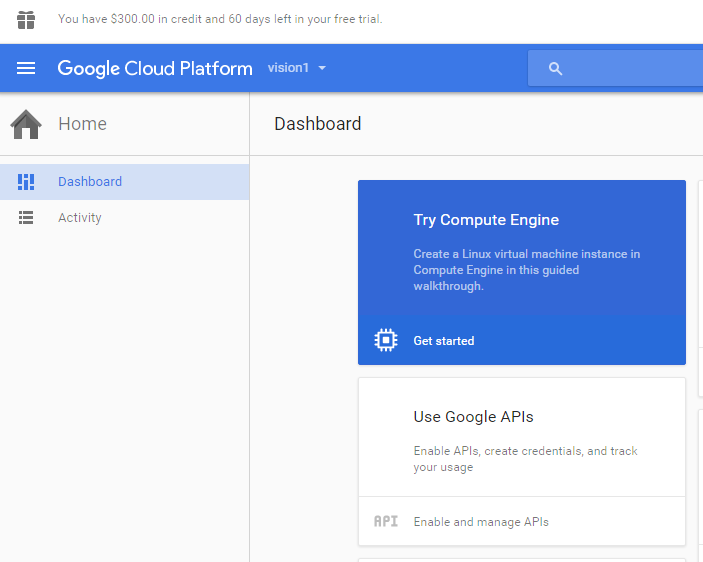Click the search magnifier icon
The height and width of the screenshot is (562, 703).
(556, 68)
